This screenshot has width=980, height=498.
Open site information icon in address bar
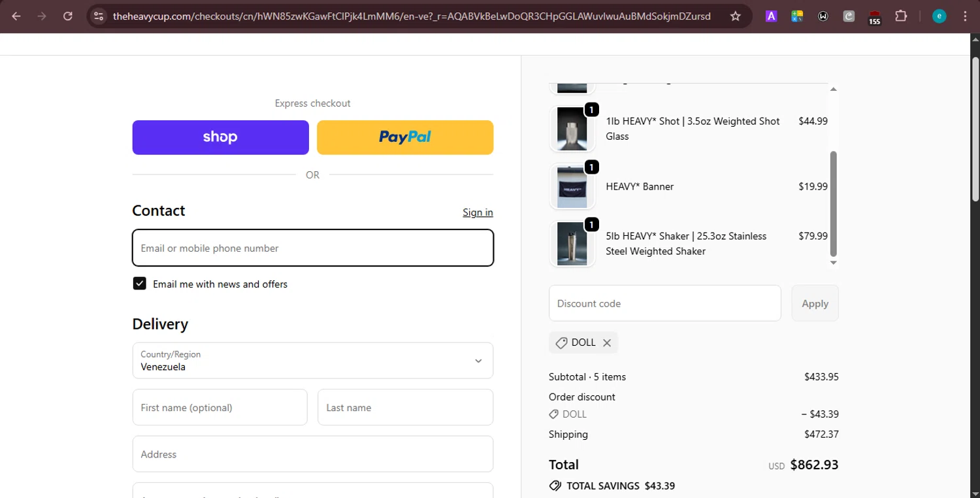pos(99,16)
